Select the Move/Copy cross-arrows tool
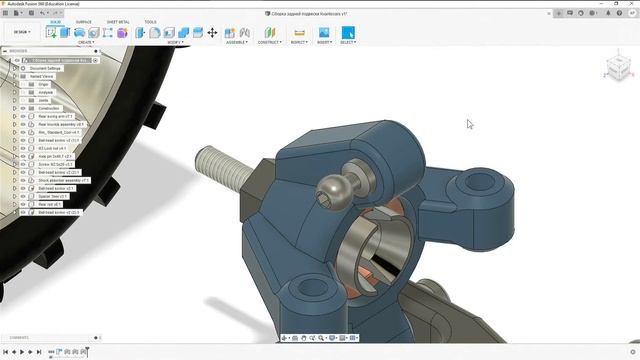The height and width of the screenshot is (360, 640). (x=212, y=33)
